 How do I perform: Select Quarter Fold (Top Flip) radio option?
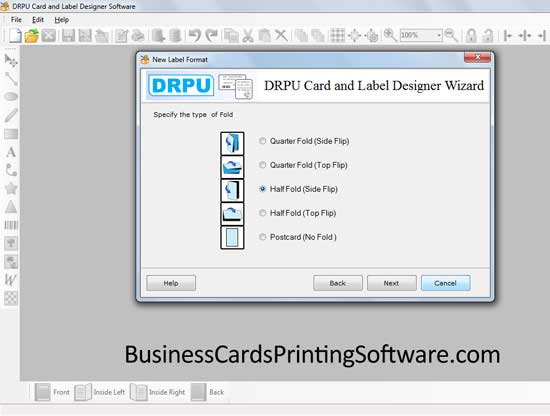262,165
